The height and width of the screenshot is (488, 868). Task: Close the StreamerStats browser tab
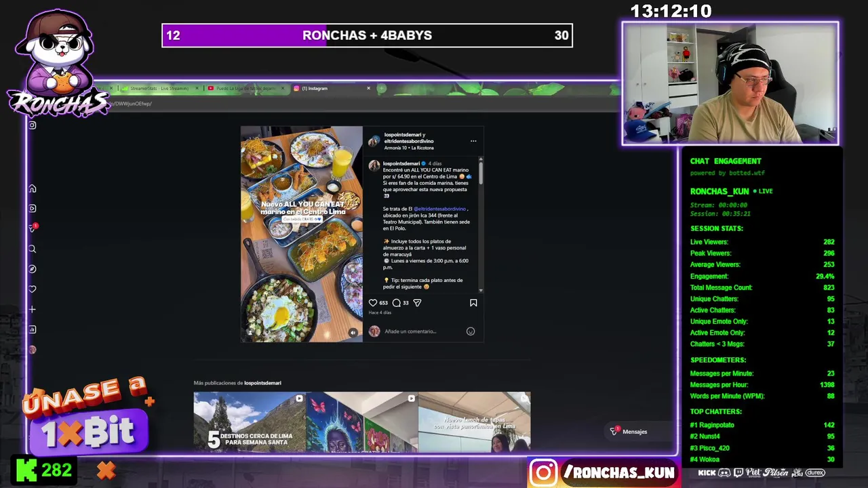click(197, 88)
